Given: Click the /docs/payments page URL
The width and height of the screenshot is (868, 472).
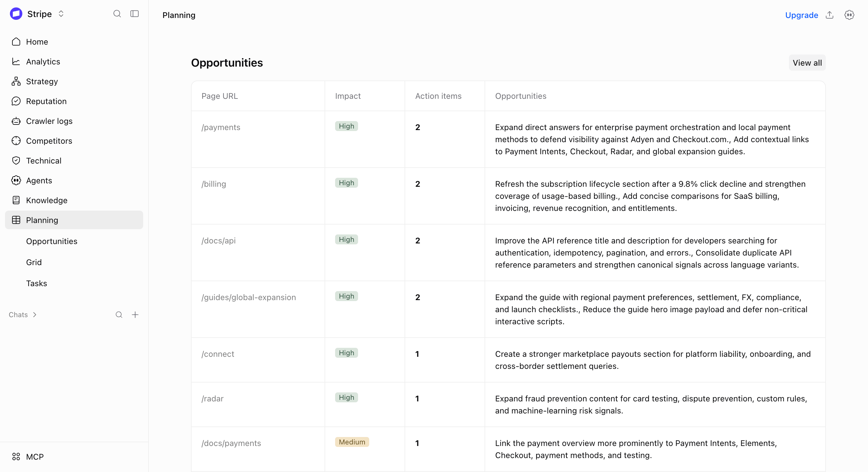Looking at the screenshot, I should coord(231,444).
